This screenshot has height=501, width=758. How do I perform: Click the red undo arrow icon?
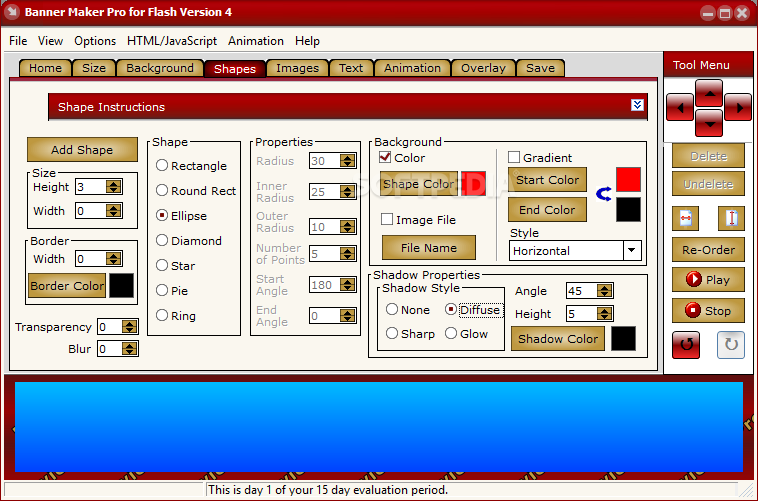pos(686,345)
